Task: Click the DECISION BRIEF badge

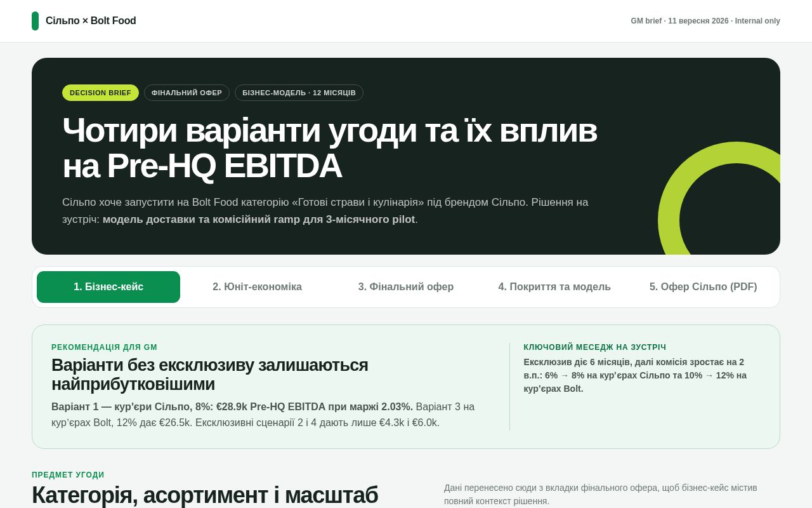Action: [100, 93]
